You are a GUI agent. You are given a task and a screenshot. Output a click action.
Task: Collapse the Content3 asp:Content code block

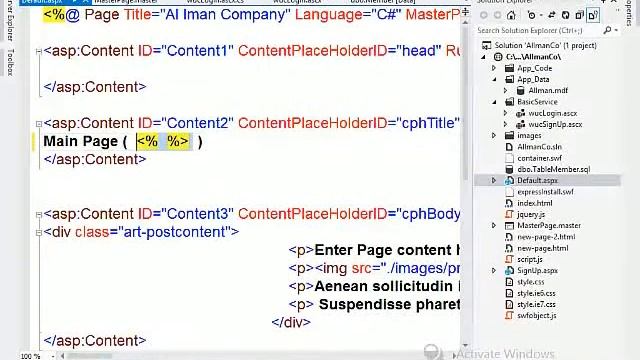point(38,214)
